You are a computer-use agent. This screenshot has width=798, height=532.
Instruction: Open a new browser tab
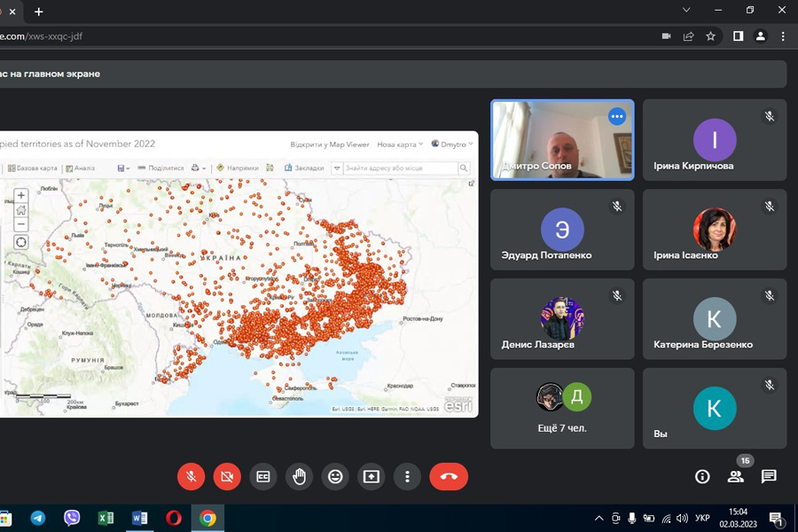[x=38, y=12]
